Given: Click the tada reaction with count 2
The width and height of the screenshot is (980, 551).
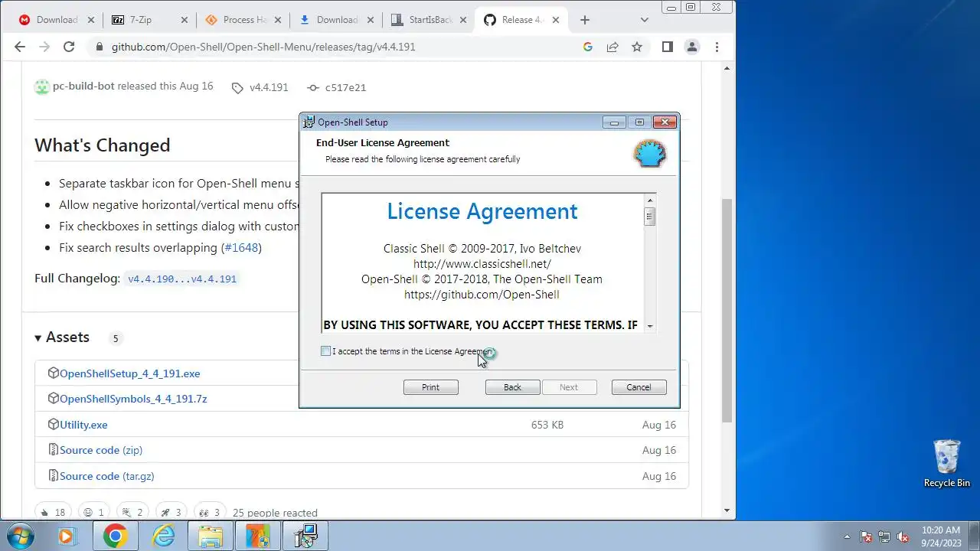Looking at the screenshot, I should [x=132, y=513].
